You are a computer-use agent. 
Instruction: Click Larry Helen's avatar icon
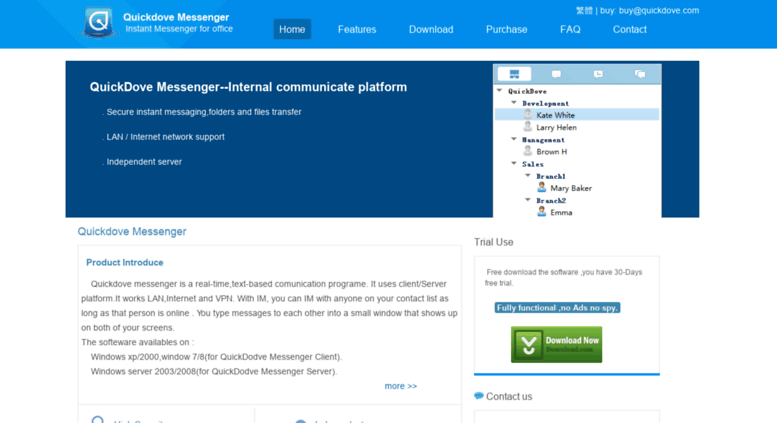528,127
